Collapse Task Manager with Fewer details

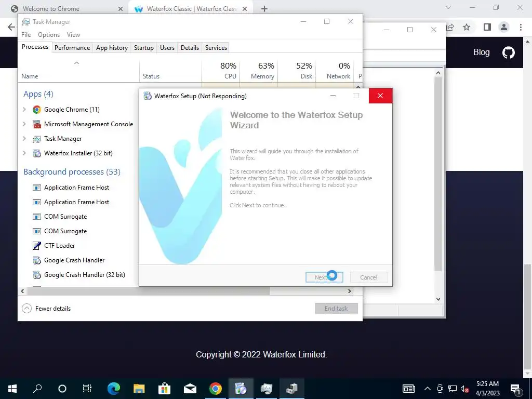point(46,309)
